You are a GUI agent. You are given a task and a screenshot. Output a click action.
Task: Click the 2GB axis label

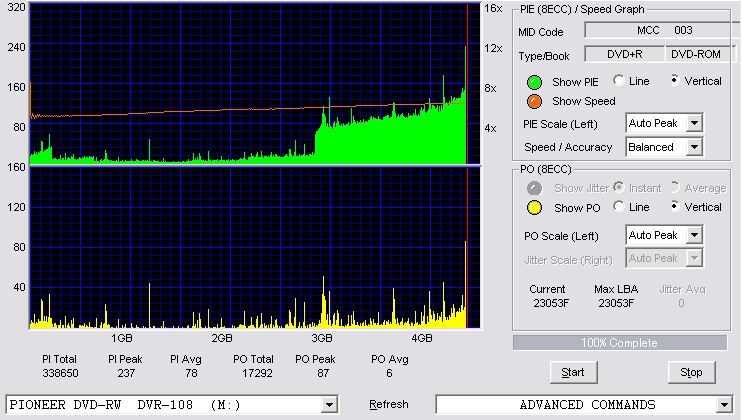click(x=221, y=338)
